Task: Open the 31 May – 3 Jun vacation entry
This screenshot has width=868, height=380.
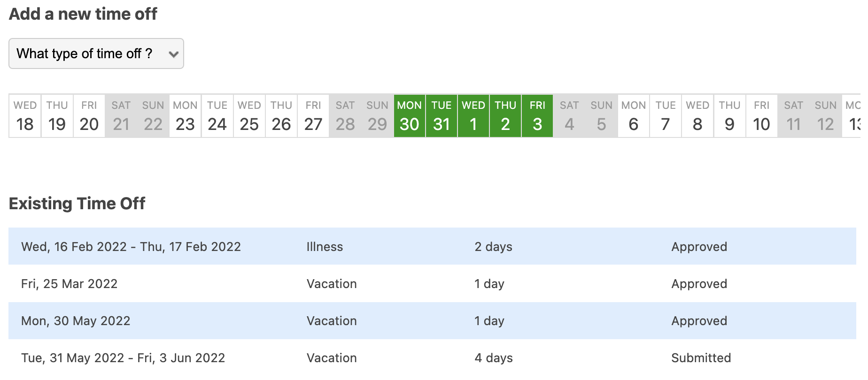Action: click(123, 358)
